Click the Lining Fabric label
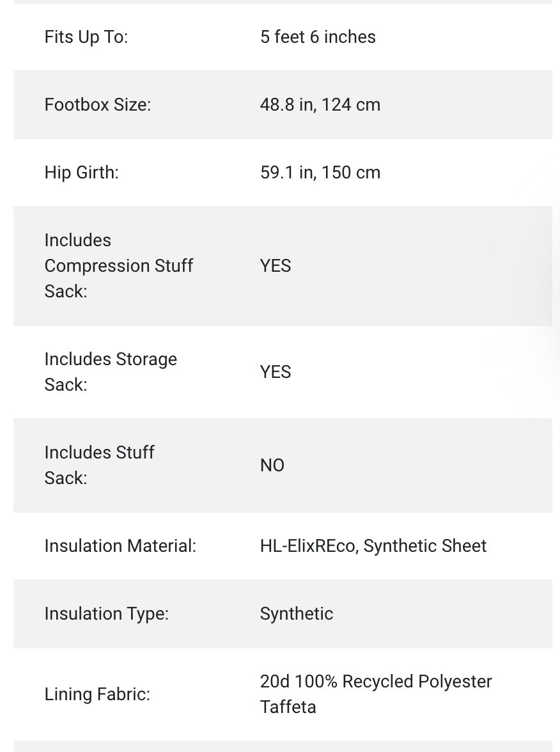This screenshot has width=560, height=752. tap(97, 694)
